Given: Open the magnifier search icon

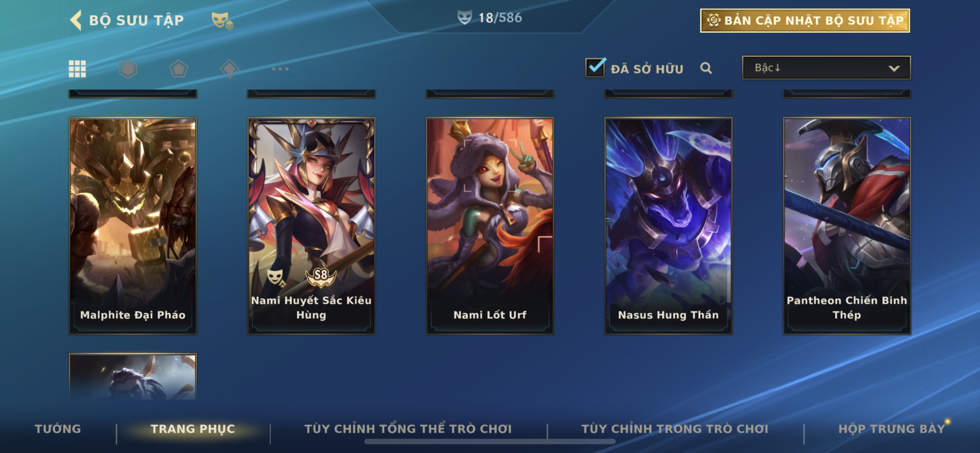Looking at the screenshot, I should click(706, 68).
